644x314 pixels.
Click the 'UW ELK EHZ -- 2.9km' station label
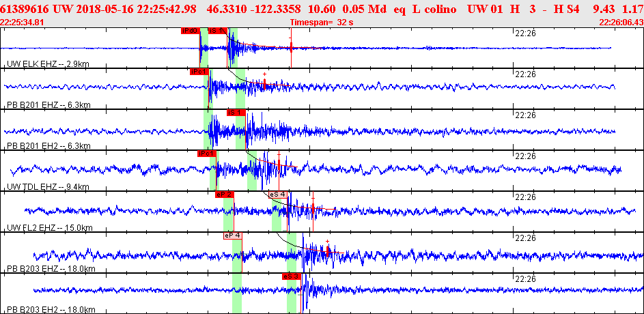tap(48, 64)
